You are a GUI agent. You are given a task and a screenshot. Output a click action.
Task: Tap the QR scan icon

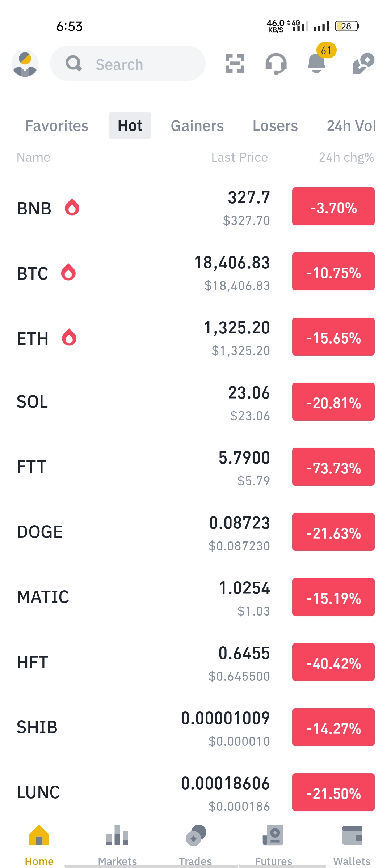coord(235,63)
